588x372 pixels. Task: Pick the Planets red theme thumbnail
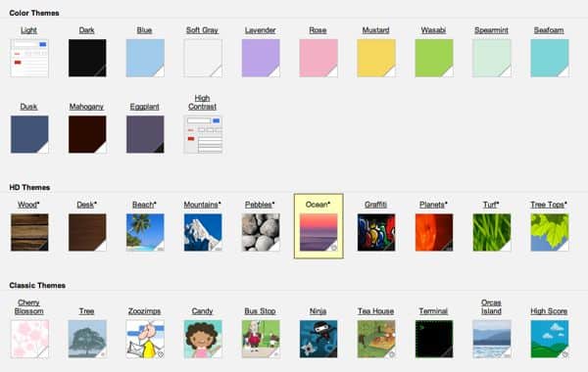434,232
